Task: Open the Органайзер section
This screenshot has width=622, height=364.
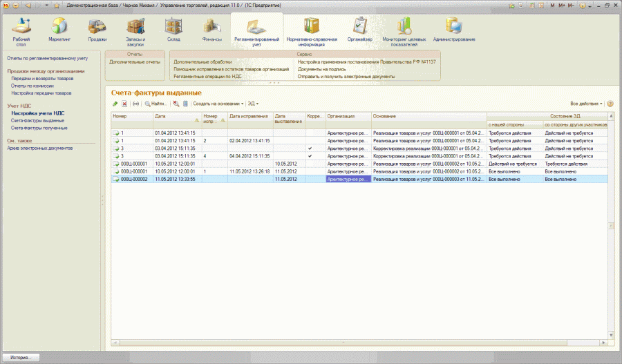Action: (359, 30)
